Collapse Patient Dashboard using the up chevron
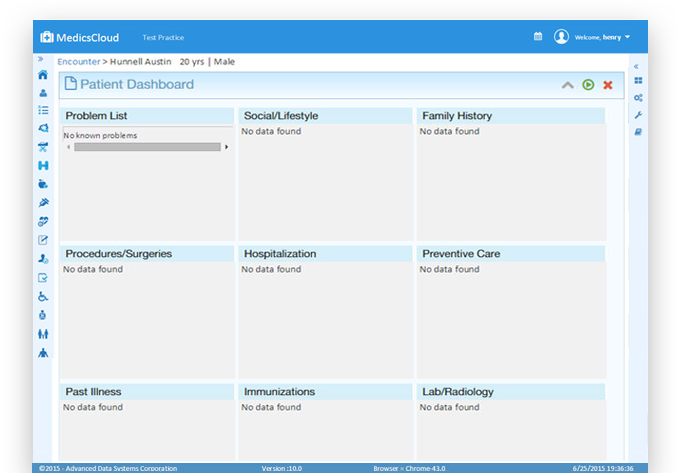The width and height of the screenshot is (681, 473). pyautogui.click(x=568, y=85)
